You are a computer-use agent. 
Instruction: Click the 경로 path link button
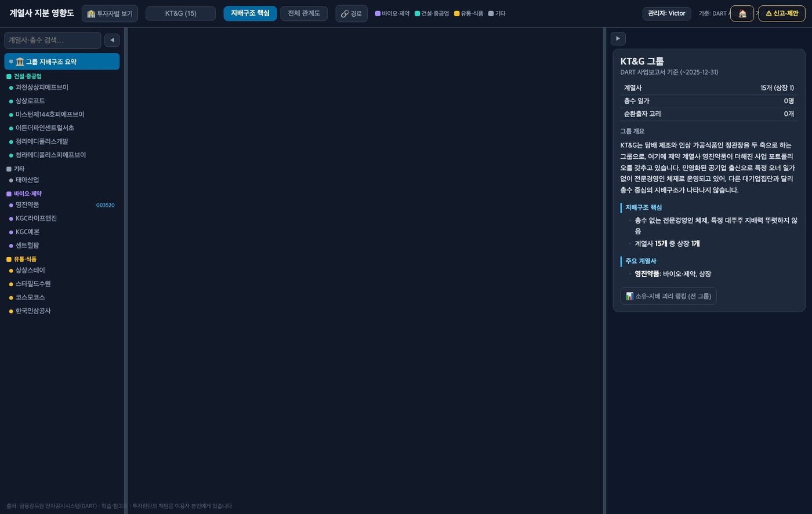[x=351, y=13]
